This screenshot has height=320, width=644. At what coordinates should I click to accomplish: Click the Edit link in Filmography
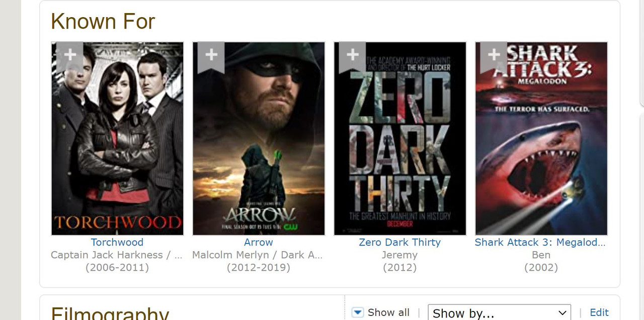[x=599, y=312]
